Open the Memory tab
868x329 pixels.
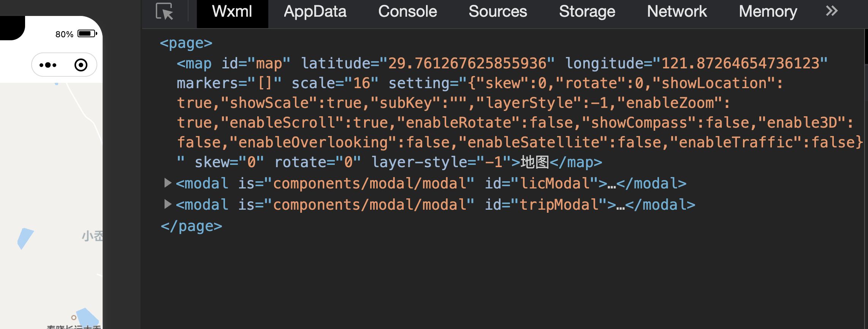(768, 12)
